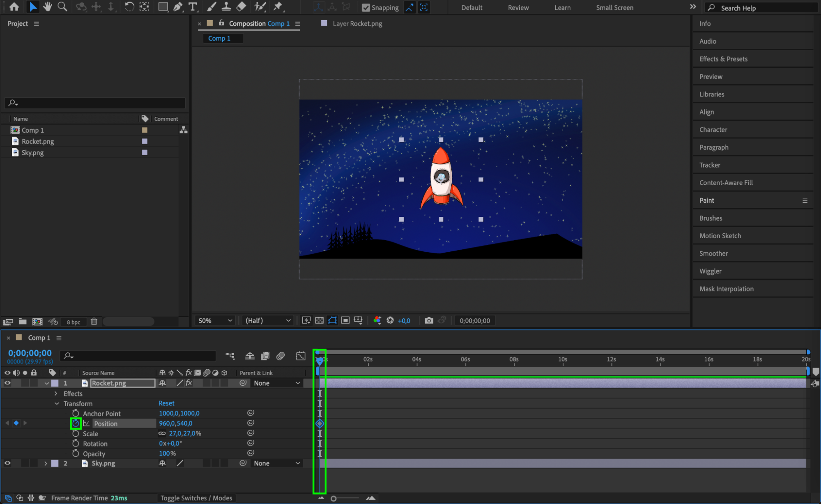Screen dimensions: 821x504
Task: Switch to Layer Rocket.png tab
Action: point(357,23)
